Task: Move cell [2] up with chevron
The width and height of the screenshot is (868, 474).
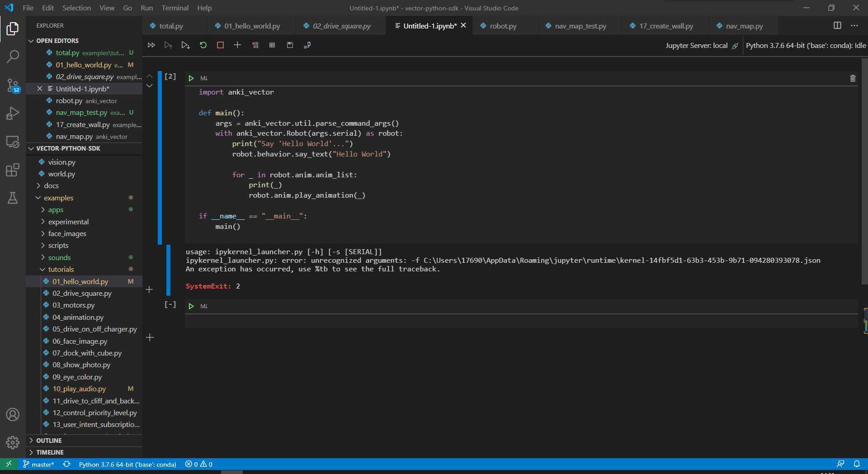Action: coord(150,76)
